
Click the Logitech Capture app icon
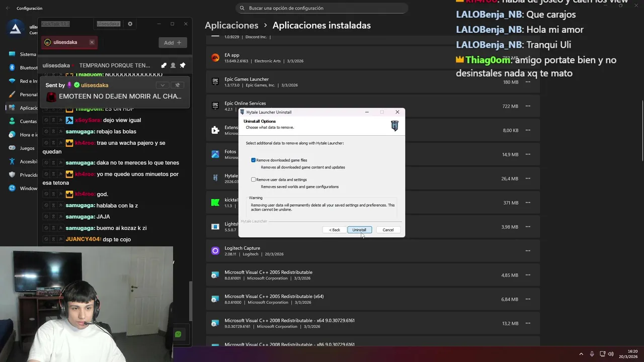215,251
